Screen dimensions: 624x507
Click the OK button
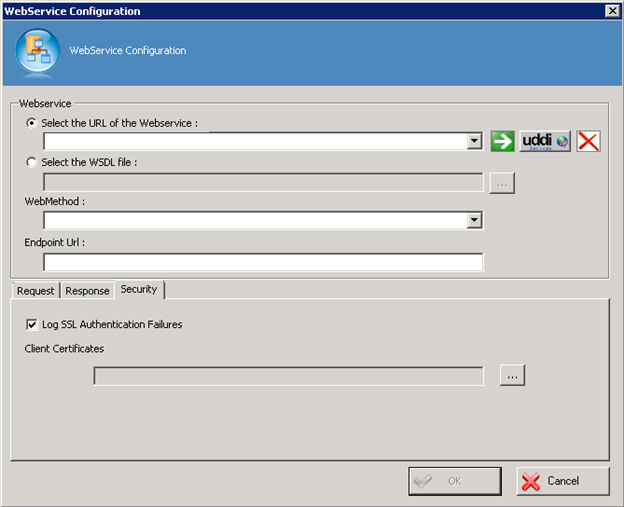pyautogui.click(x=453, y=481)
